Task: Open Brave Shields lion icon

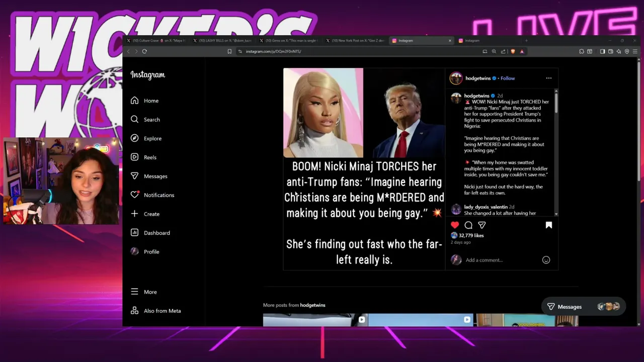Action: tap(513, 51)
